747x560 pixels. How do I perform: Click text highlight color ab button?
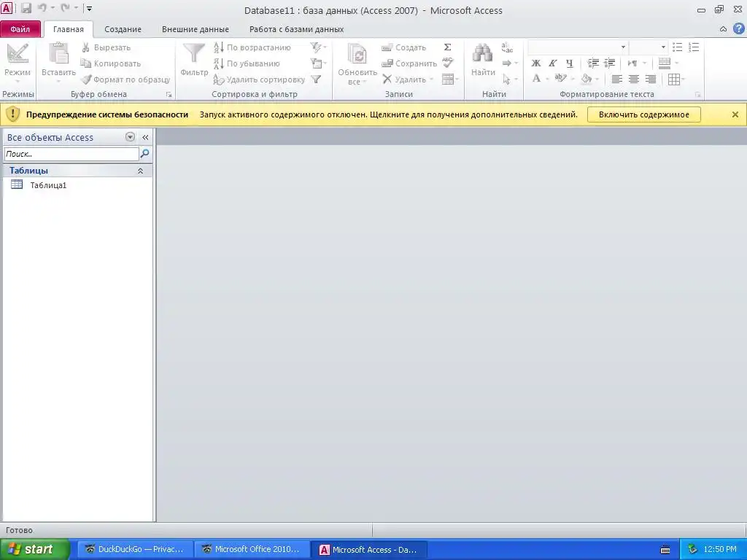(x=561, y=79)
